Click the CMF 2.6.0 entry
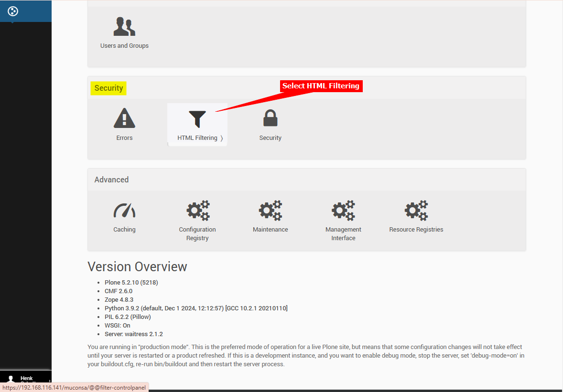 119,291
